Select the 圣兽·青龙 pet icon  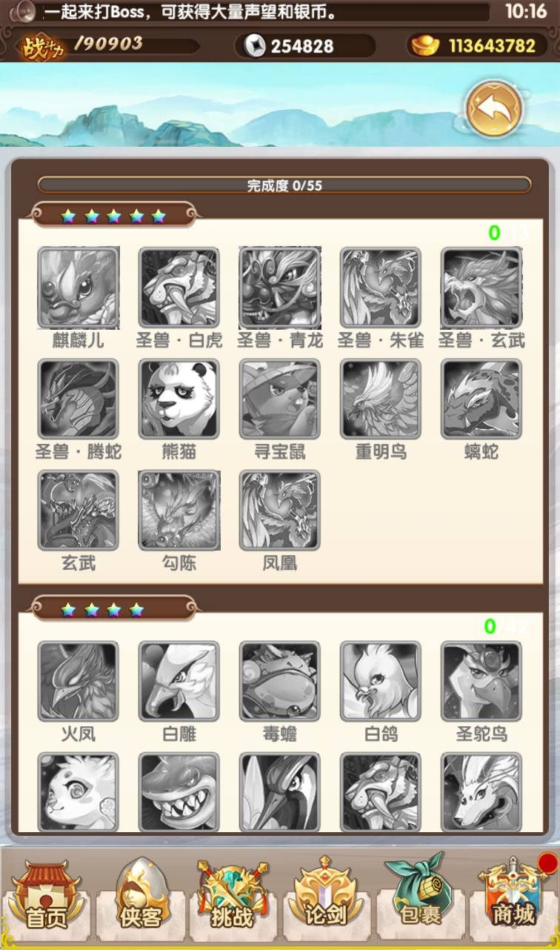(x=280, y=288)
